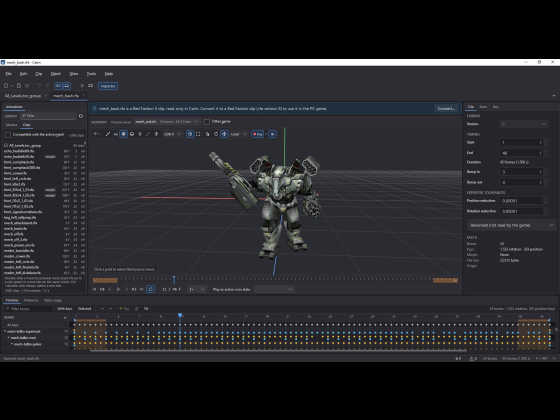560x420 pixels.
Task: Enable the Other game checkbox
Action: coord(206,122)
